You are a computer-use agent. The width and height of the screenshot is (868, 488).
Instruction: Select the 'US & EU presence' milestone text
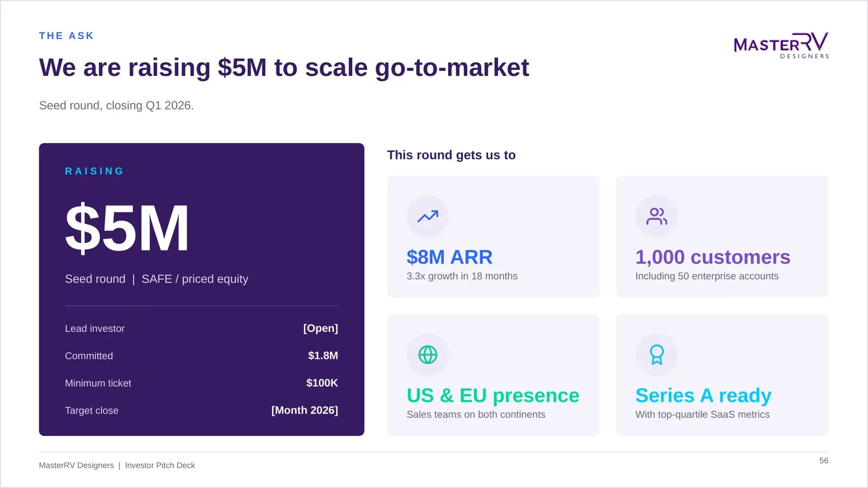point(493,396)
